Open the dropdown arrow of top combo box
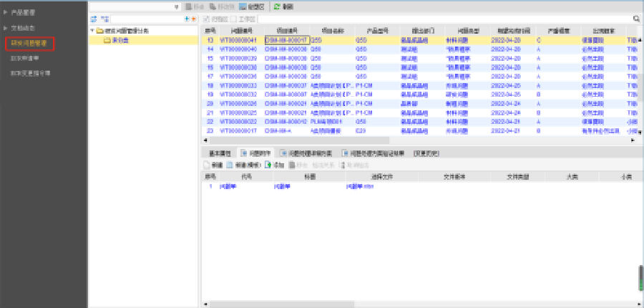This screenshot has width=644, height=308. click(x=176, y=6)
